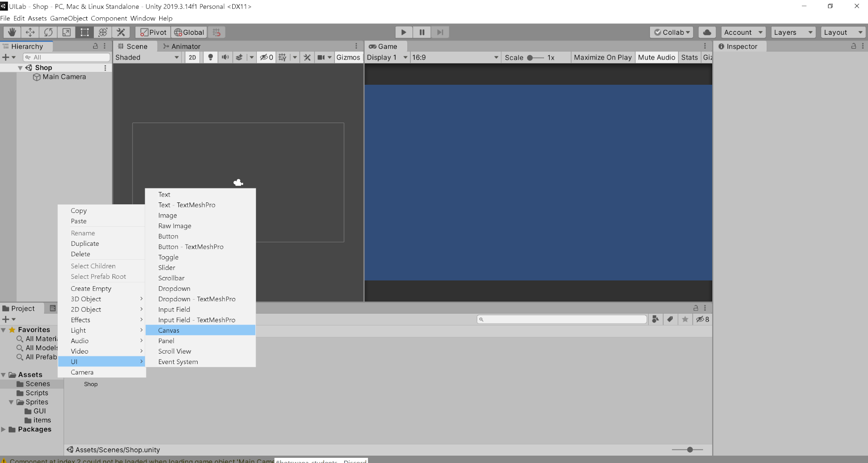The height and width of the screenshot is (463, 868).
Task: Open Scene component tools icon
Action: click(307, 57)
